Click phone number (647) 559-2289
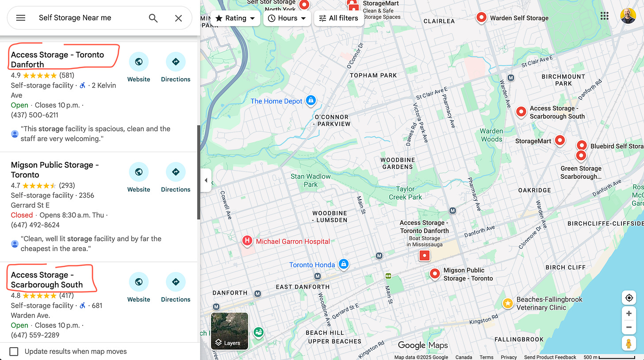 (x=35, y=335)
